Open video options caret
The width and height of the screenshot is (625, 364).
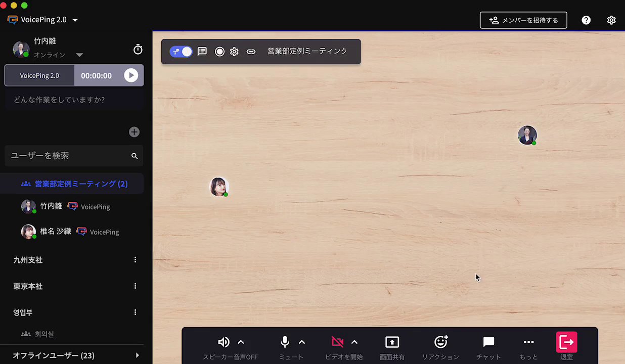point(354,342)
